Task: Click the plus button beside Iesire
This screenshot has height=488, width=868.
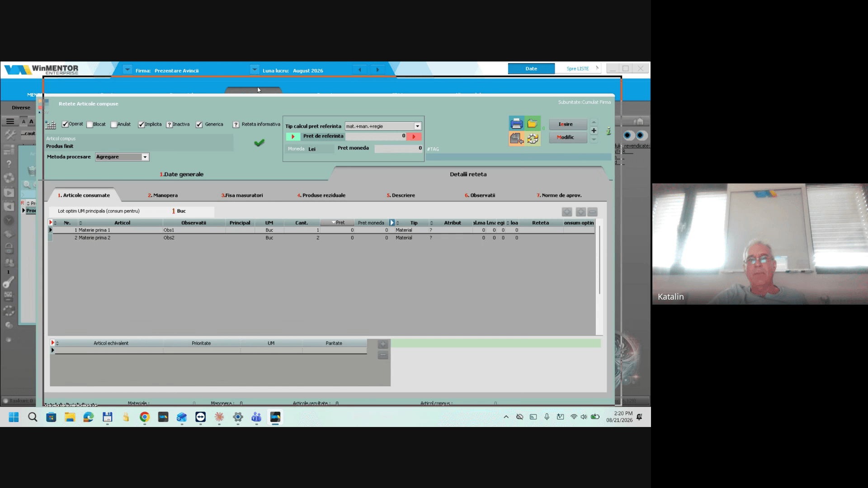Action: (594, 131)
